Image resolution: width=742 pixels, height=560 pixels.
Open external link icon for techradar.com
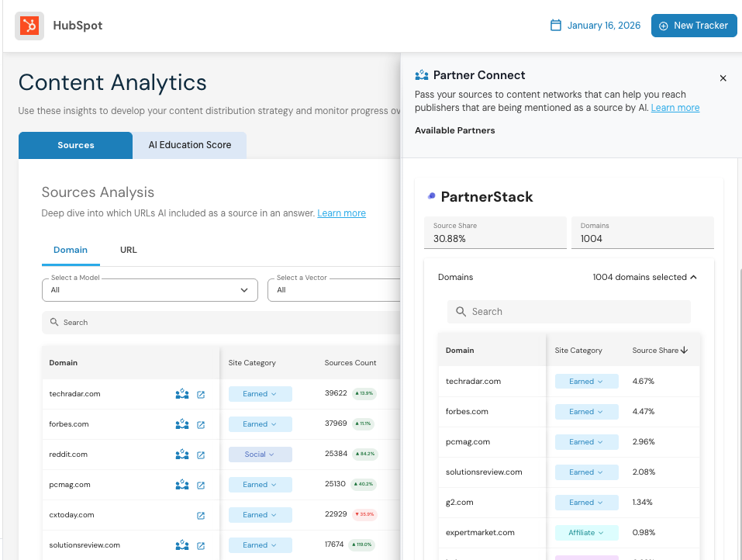pyautogui.click(x=201, y=394)
